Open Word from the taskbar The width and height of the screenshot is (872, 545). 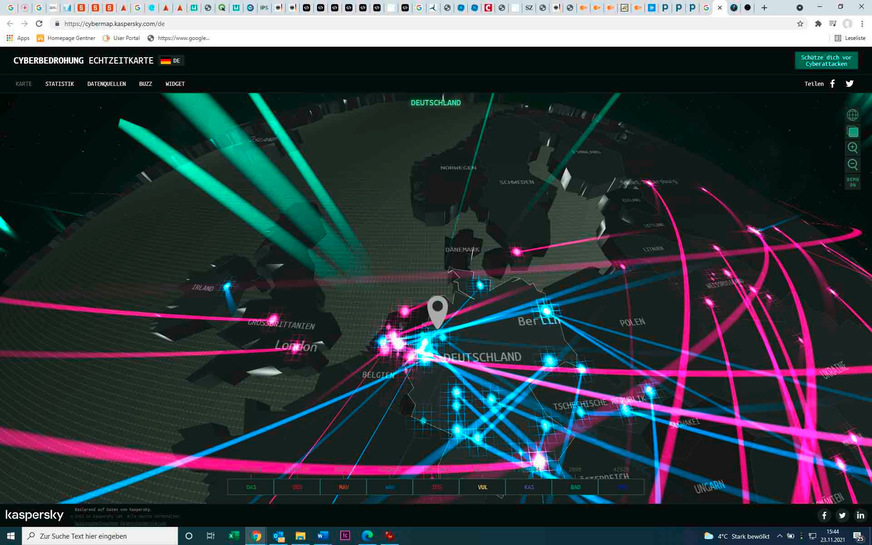(x=323, y=536)
